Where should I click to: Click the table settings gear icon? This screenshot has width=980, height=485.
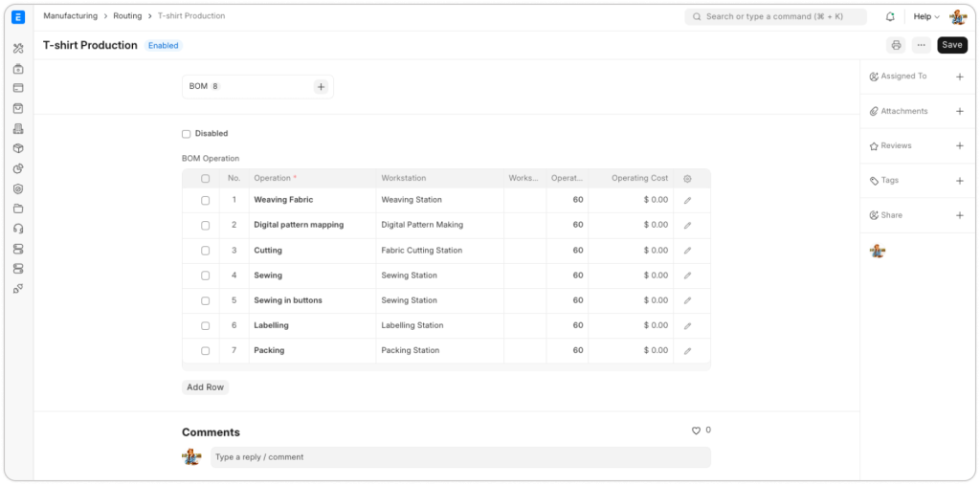[x=687, y=179]
